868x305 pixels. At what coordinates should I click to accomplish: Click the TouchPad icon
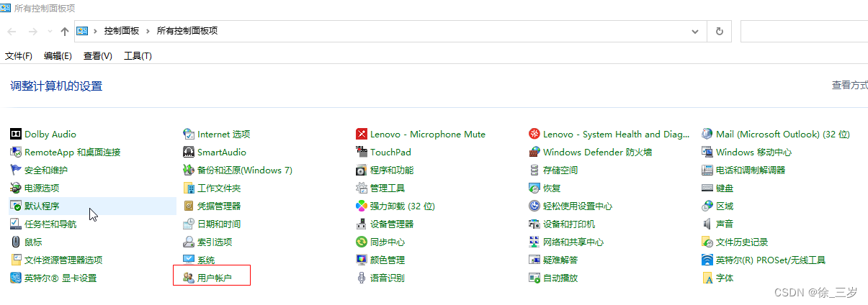coord(362,152)
